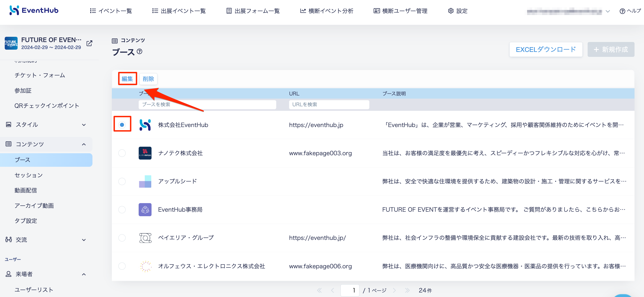Go to last page double-arrow icon
This screenshot has height=297, width=644.
point(407,290)
